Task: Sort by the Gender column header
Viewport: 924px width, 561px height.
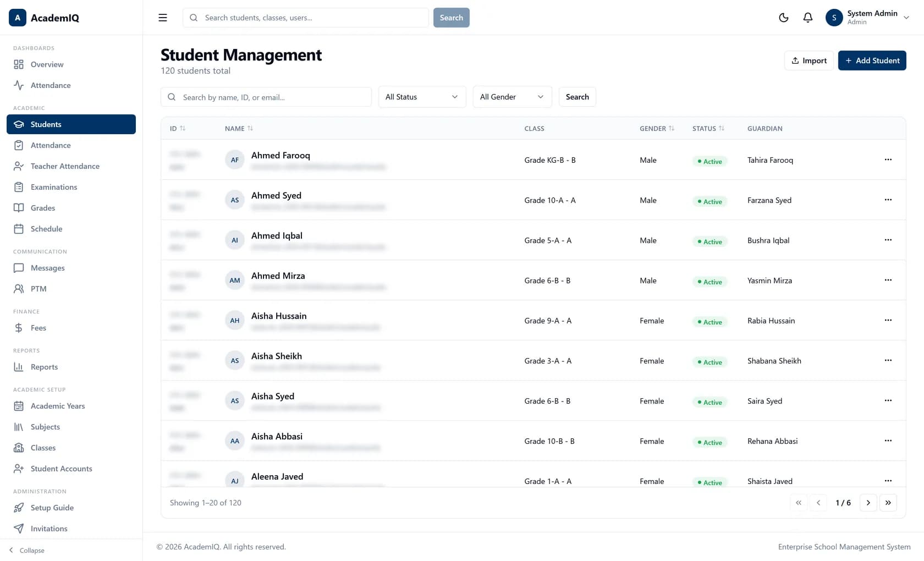Action: click(x=657, y=128)
